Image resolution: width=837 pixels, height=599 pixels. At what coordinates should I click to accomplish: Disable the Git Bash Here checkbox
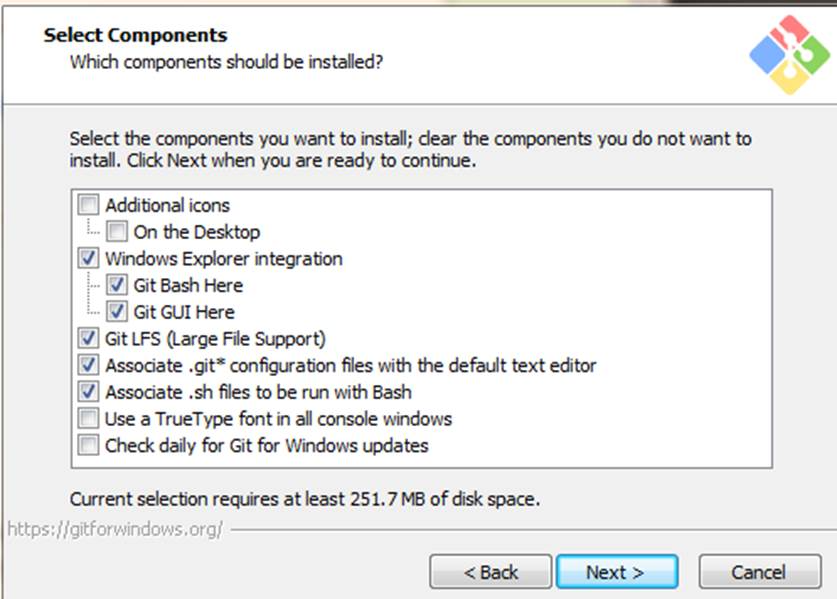tap(116, 285)
